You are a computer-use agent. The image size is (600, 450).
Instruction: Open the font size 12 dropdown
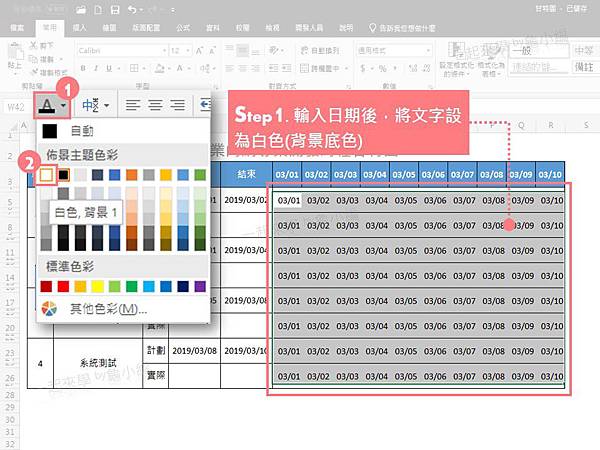click(188, 51)
